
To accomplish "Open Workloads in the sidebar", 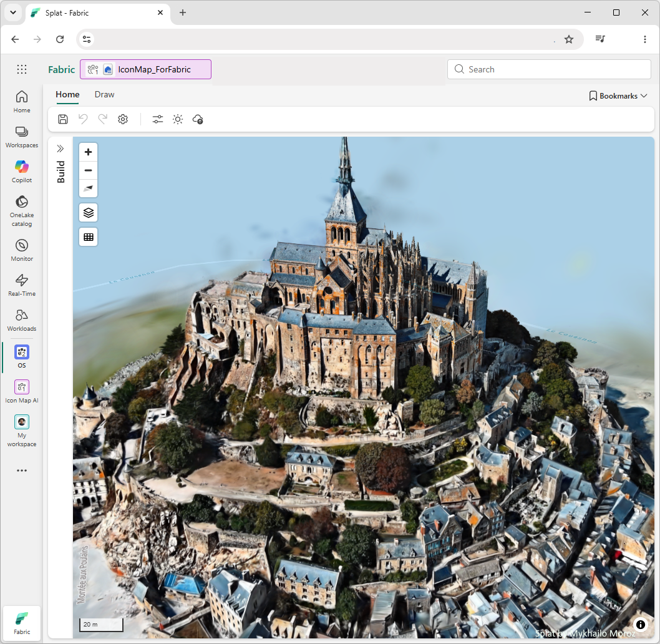I will (22, 321).
